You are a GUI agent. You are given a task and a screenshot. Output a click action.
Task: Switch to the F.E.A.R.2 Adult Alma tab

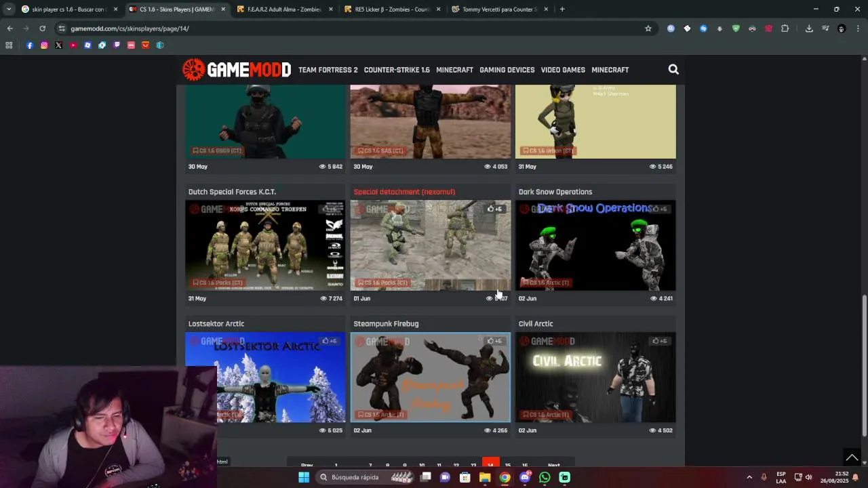click(x=284, y=9)
